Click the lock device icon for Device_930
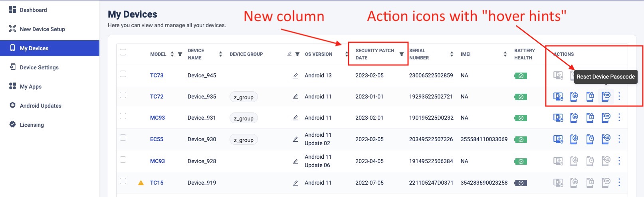 coord(590,139)
